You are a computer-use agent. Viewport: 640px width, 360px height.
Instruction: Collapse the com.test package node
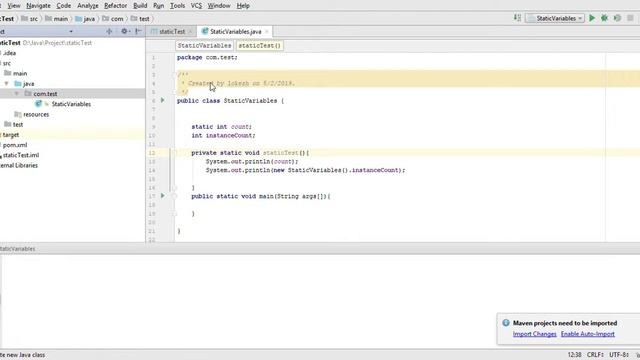click(x=17, y=94)
